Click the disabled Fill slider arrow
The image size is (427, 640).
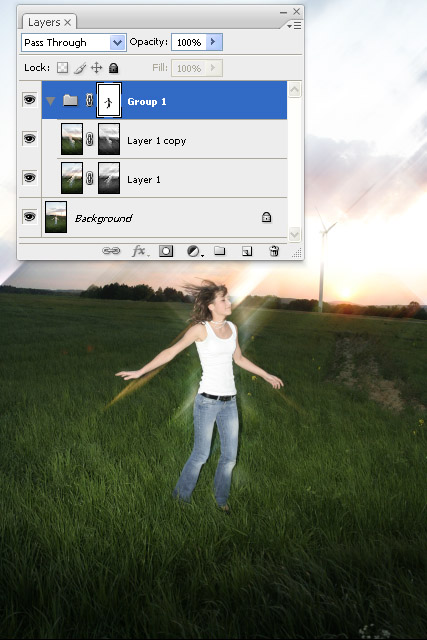click(214, 68)
